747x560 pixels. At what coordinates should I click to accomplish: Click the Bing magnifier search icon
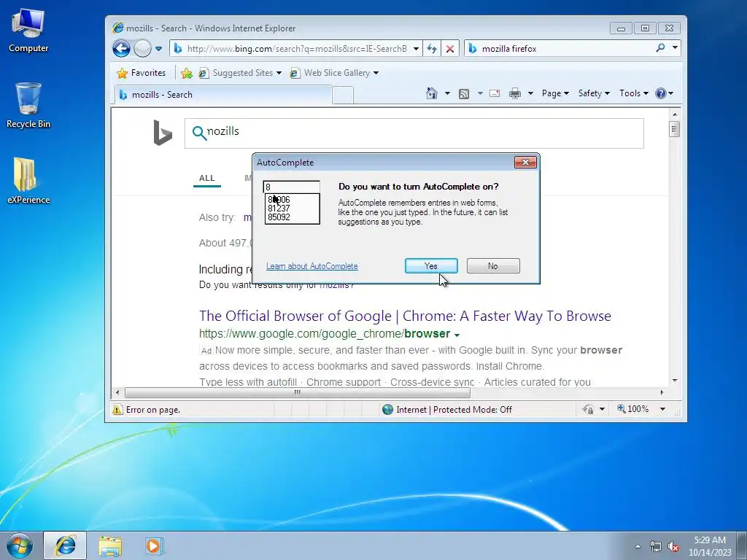click(x=199, y=133)
